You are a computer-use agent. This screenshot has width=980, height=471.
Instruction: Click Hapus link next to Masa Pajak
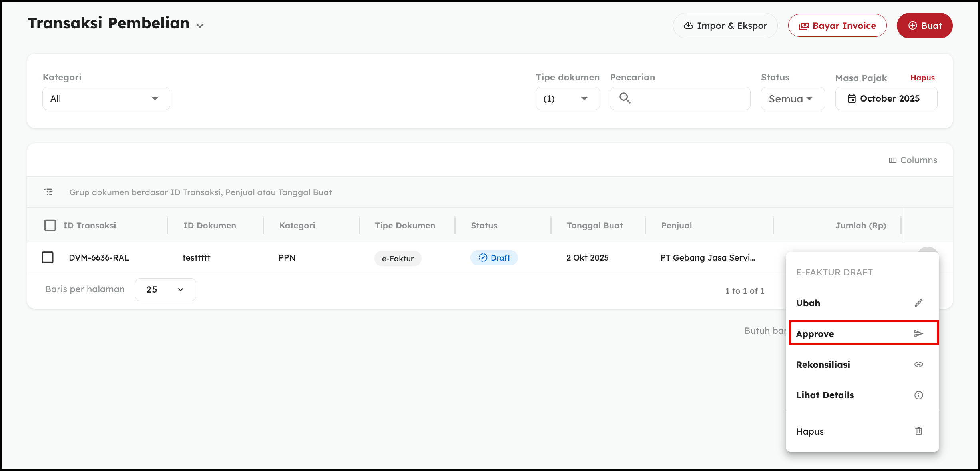click(x=922, y=78)
